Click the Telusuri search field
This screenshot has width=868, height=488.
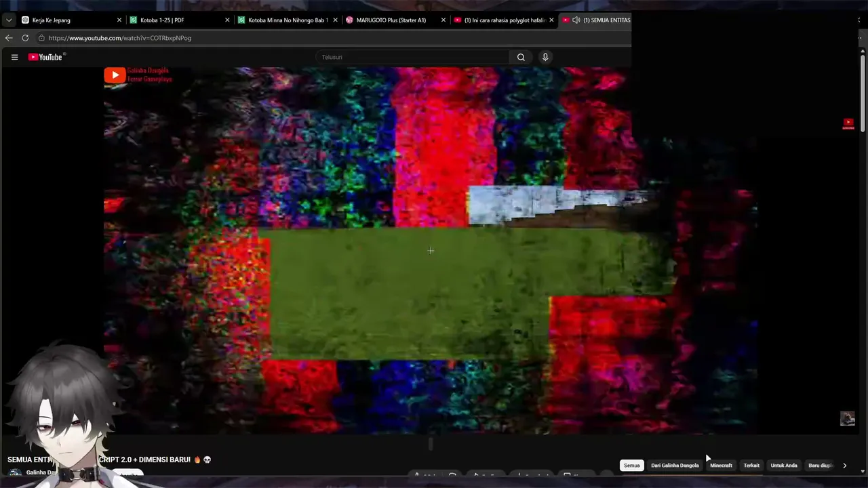coord(412,57)
